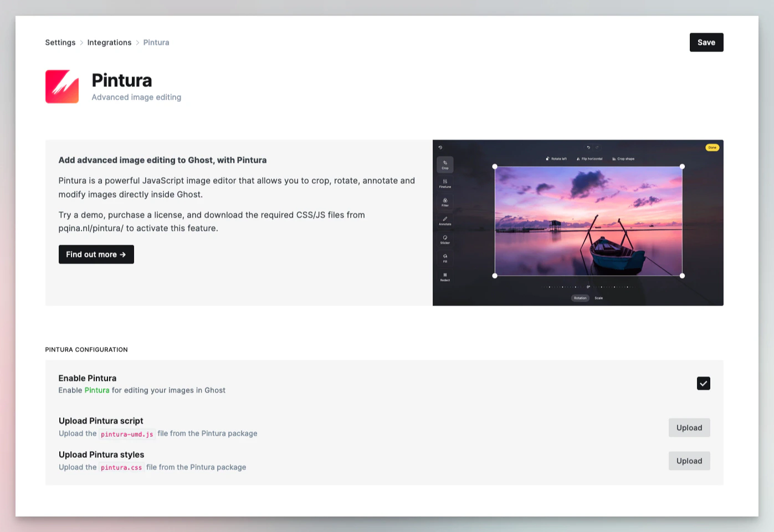
Task: Go to Settings breadcrumb
Action: [x=60, y=43]
